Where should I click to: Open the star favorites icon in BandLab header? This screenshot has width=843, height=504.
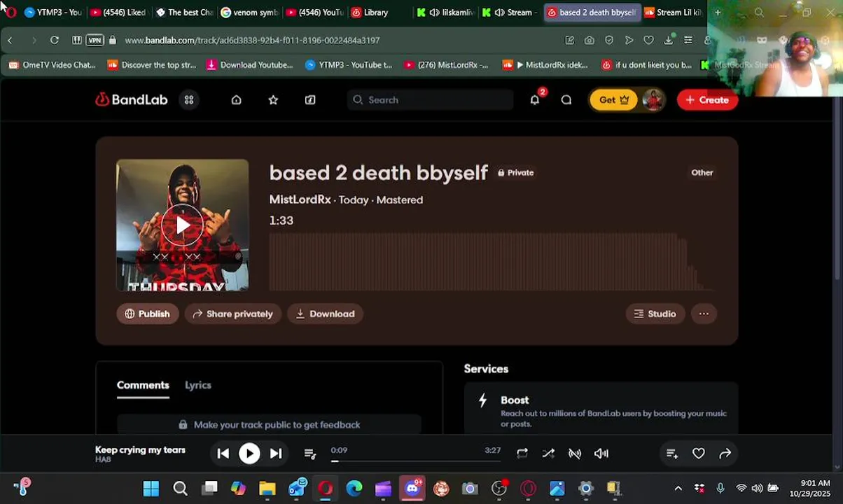coord(273,100)
